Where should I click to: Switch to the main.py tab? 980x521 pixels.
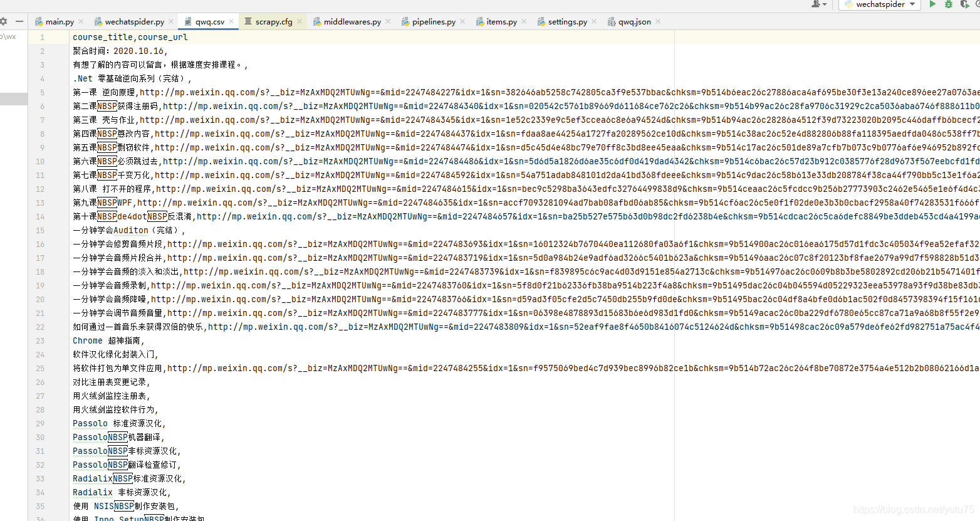coord(60,21)
